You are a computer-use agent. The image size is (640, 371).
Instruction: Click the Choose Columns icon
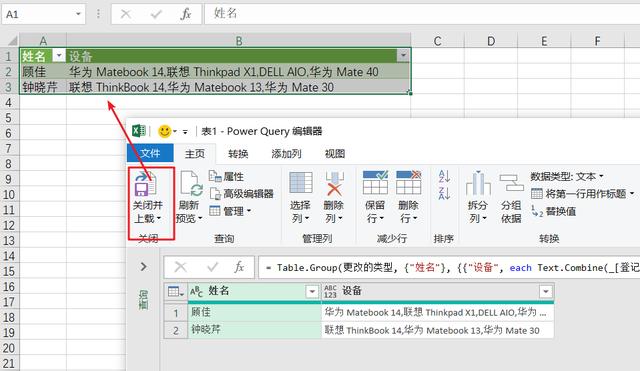(301, 183)
